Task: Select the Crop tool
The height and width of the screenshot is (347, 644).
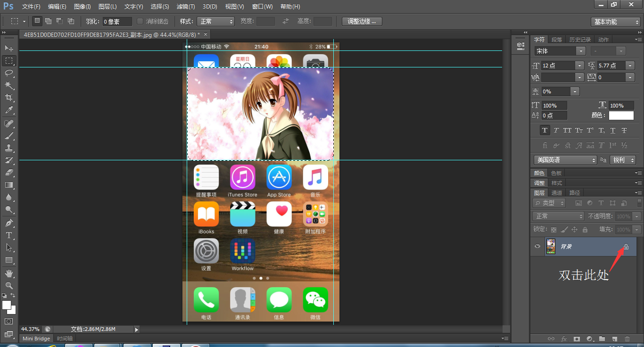Action: (9, 97)
